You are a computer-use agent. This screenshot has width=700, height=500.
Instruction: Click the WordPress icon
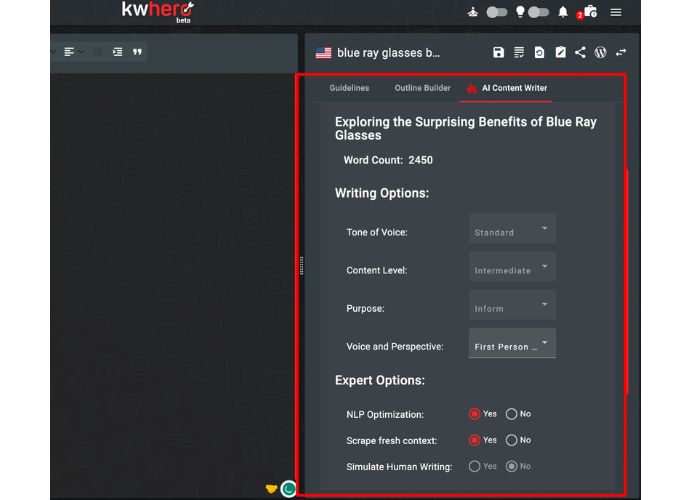(600, 52)
